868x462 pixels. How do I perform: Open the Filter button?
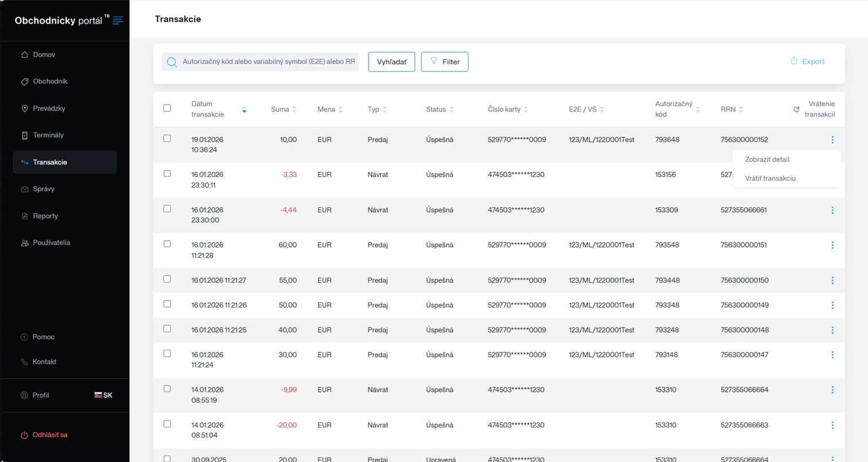tap(444, 62)
